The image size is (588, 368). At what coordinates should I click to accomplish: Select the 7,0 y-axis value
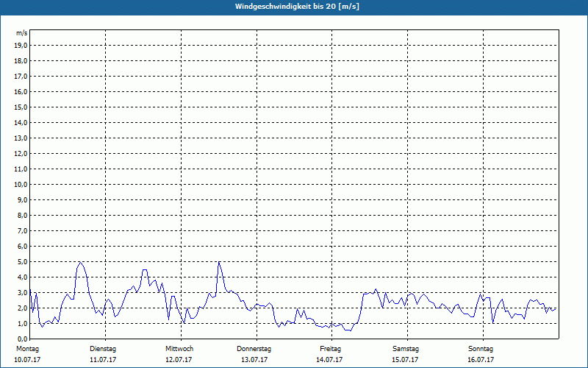pyautogui.click(x=22, y=230)
